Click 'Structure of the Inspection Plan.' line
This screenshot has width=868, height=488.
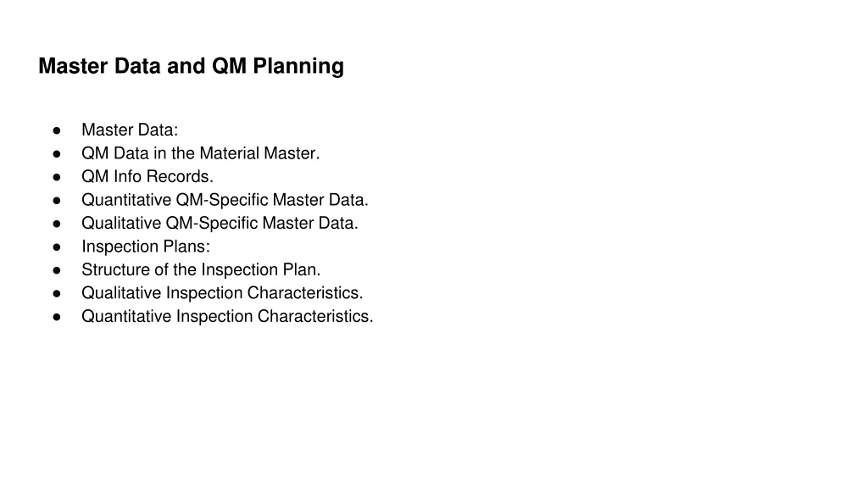pos(201,269)
